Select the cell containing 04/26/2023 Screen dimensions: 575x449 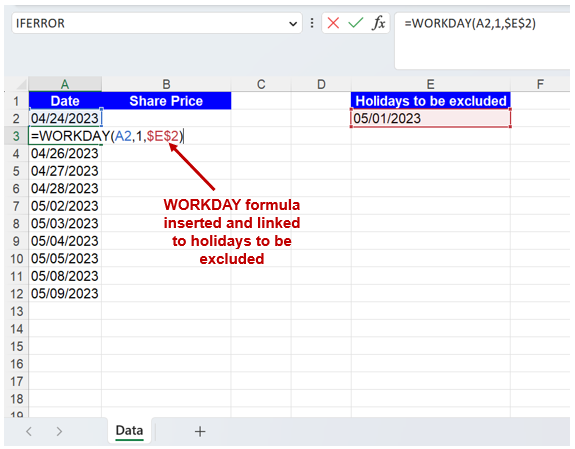65,153
